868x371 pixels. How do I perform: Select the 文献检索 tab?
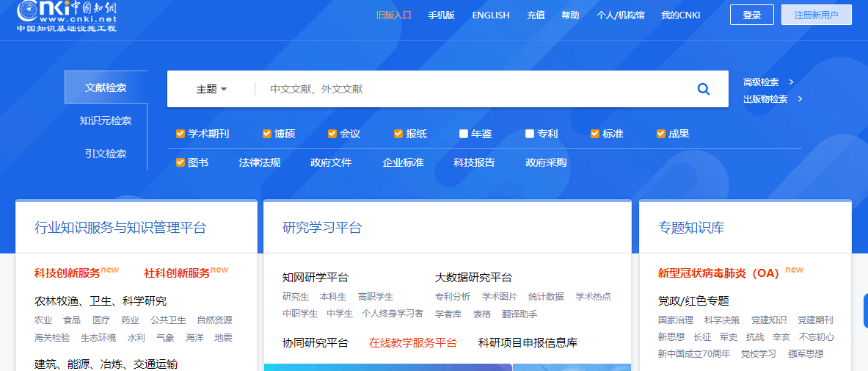(x=106, y=87)
